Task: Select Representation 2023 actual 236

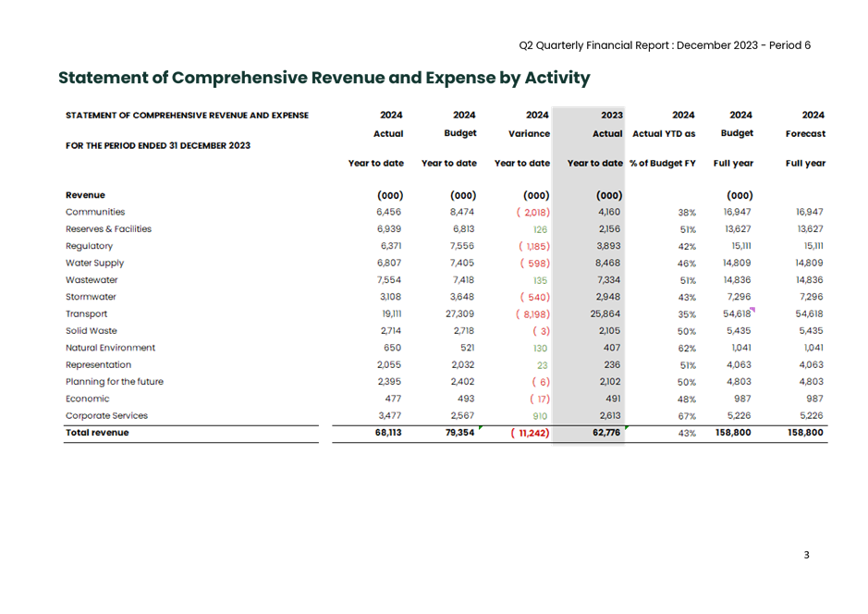Action: tap(612, 365)
